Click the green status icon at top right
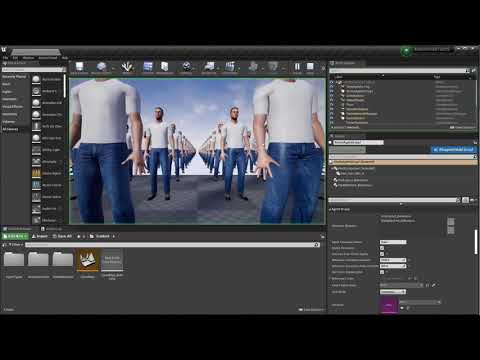This screenshot has width=480, height=360. (x=406, y=51)
